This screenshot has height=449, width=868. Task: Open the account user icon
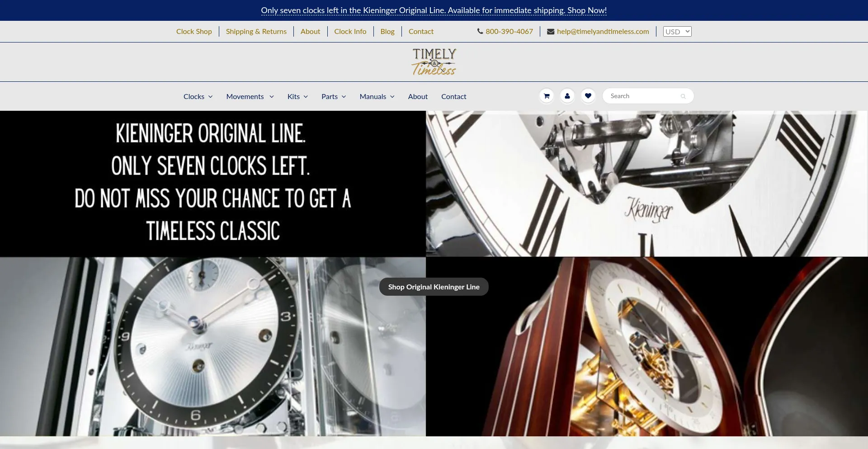[x=567, y=96]
